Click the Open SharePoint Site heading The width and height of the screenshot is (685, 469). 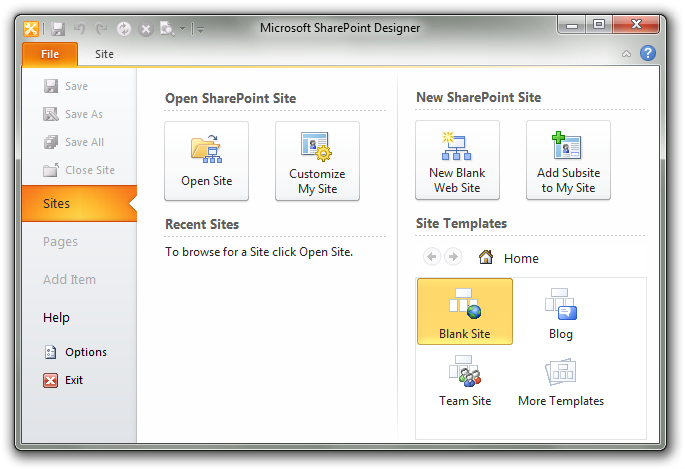pos(231,99)
